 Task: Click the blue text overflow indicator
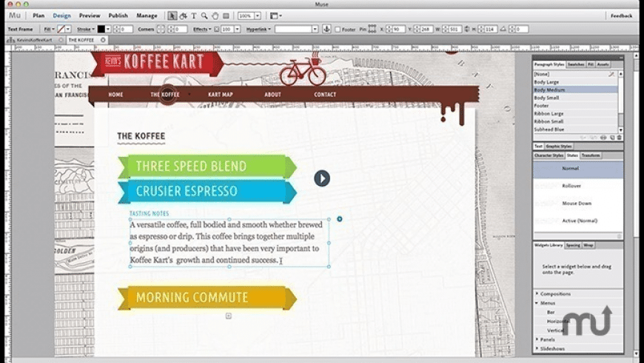tap(340, 219)
